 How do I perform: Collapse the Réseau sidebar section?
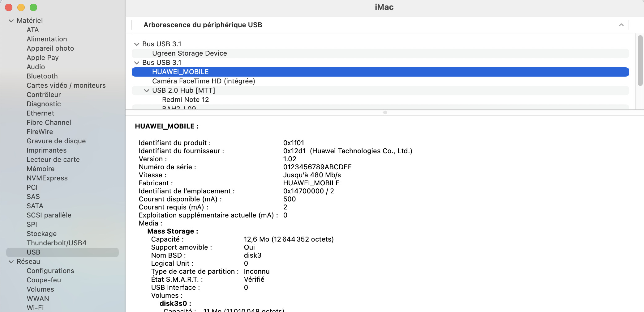[x=11, y=262]
